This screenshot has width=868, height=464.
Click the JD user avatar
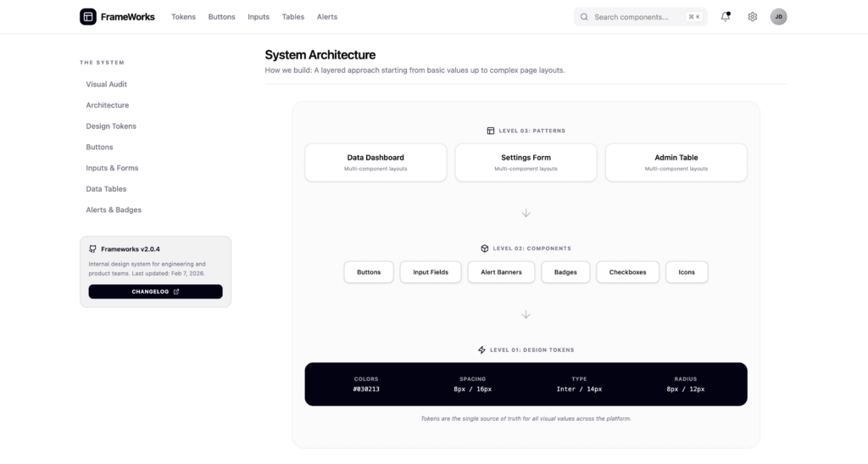coord(778,17)
